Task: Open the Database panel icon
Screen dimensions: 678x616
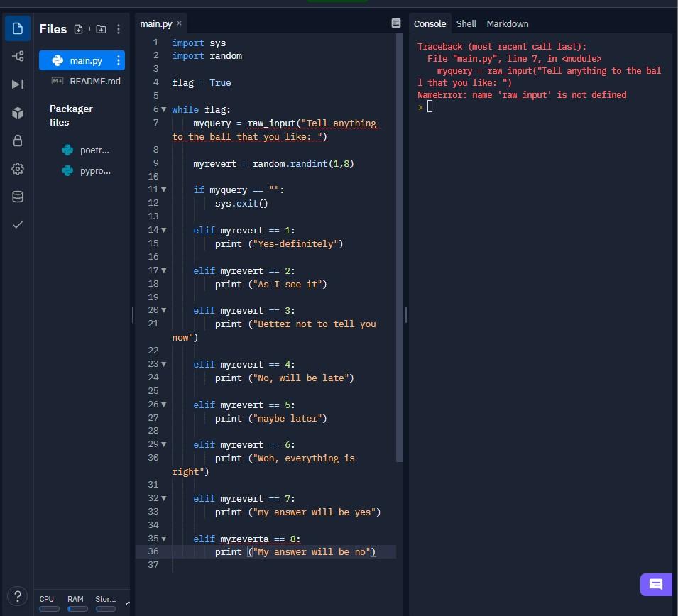Action: click(x=18, y=197)
